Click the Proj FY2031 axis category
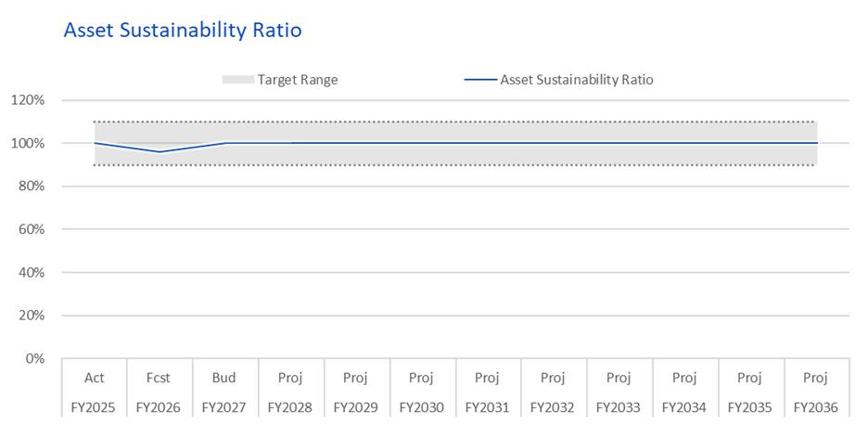This screenshot has height=425, width=868. (488, 393)
